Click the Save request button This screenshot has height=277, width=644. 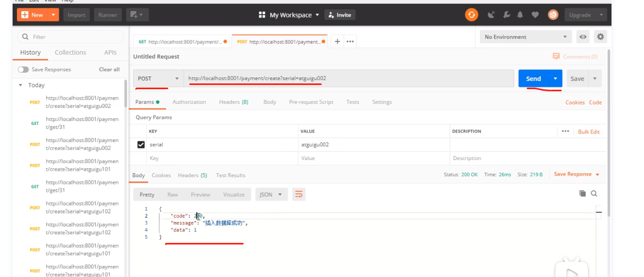(577, 78)
